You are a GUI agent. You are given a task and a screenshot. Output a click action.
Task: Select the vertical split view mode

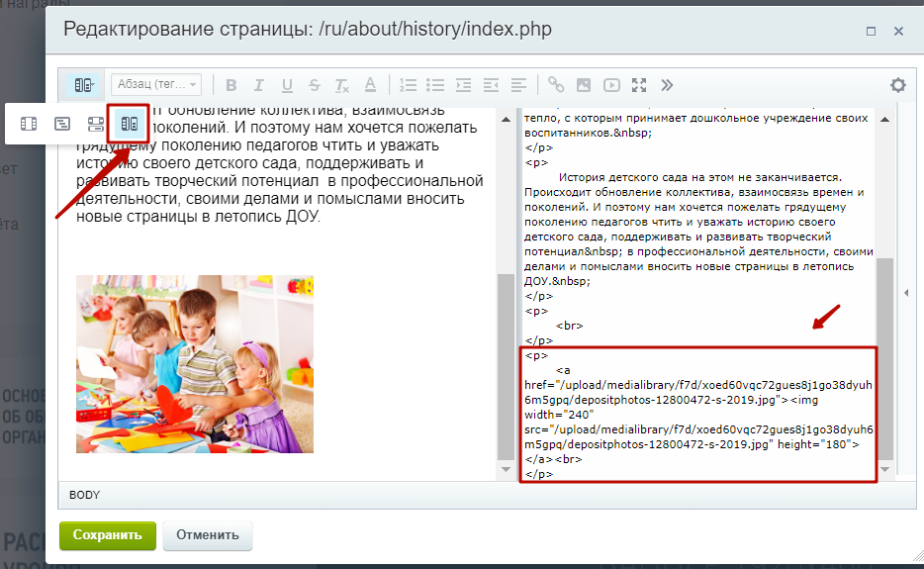[129, 124]
